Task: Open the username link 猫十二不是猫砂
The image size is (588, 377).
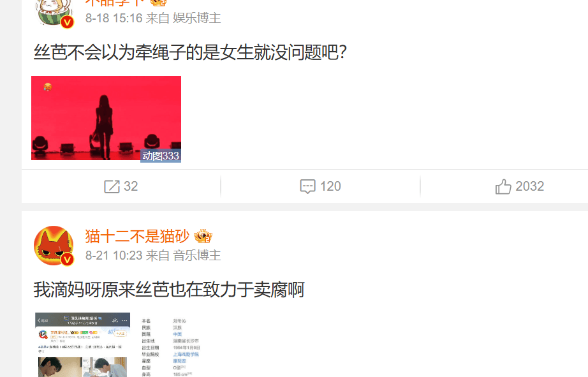Action: [x=137, y=236]
